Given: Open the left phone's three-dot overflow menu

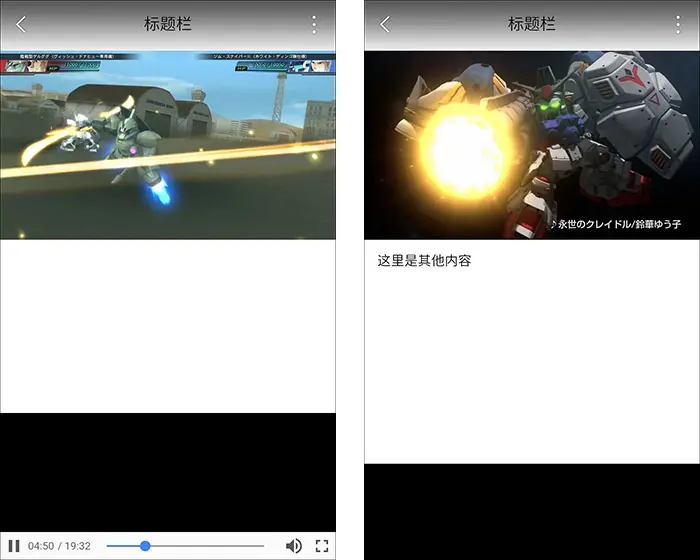Looking at the screenshot, I should click(x=314, y=25).
